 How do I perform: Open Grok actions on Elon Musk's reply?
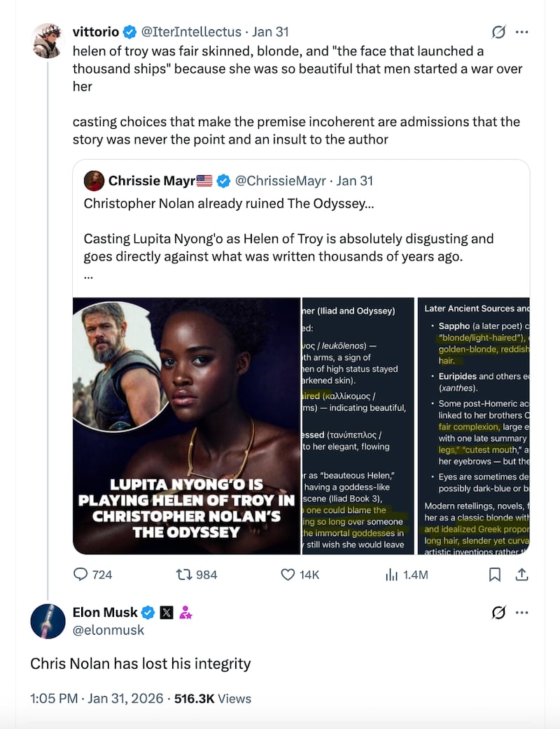click(x=498, y=612)
